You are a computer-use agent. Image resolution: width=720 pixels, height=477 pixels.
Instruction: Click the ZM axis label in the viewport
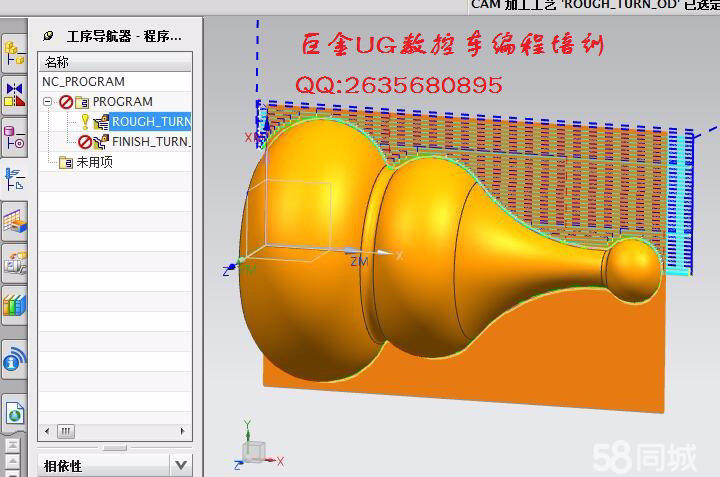(x=359, y=262)
